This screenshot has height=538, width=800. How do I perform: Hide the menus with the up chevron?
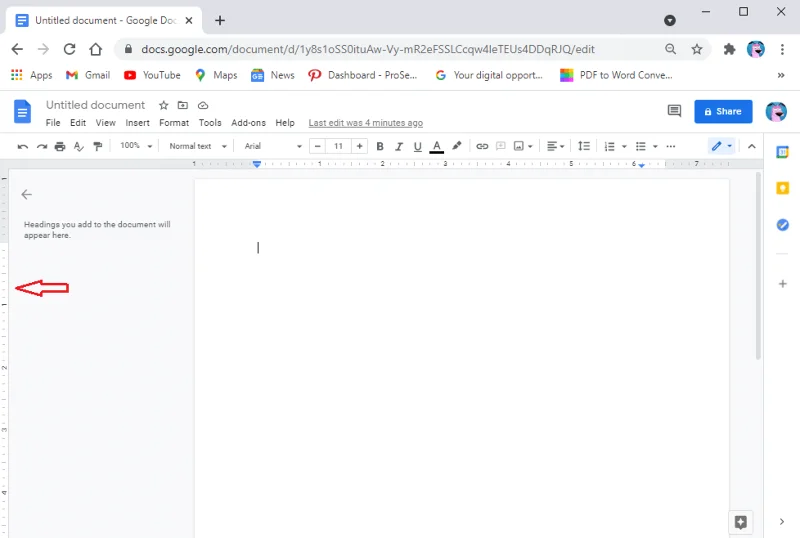[x=752, y=146]
